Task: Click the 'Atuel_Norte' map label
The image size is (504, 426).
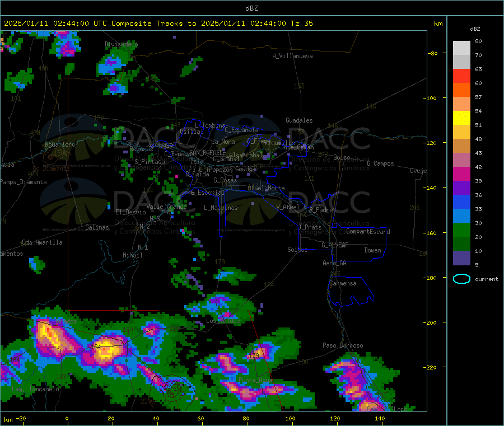Action: pyautogui.click(x=266, y=188)
